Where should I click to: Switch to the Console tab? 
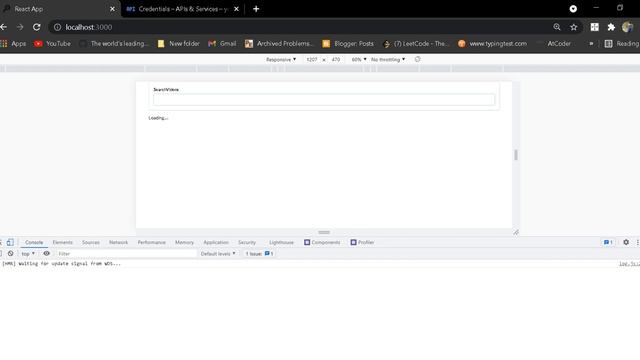pos(34,242)
